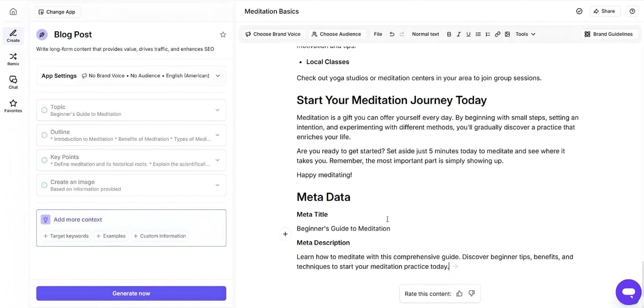
Task: Expand the App Settings section
Action: [218, 76]
